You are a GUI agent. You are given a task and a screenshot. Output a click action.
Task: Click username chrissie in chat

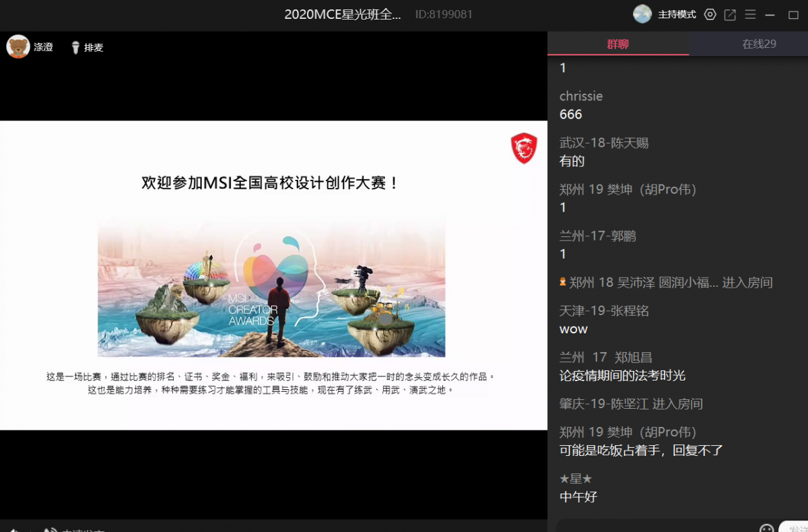coord(581,96)
